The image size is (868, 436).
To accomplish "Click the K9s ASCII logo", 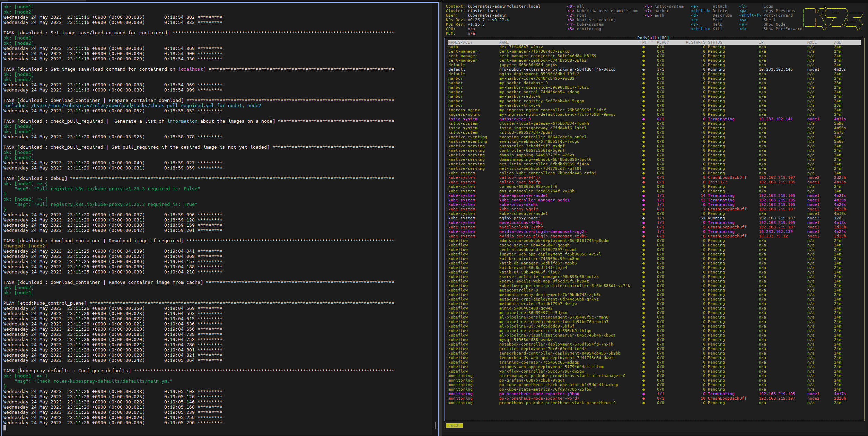I will tap(832, 19).
